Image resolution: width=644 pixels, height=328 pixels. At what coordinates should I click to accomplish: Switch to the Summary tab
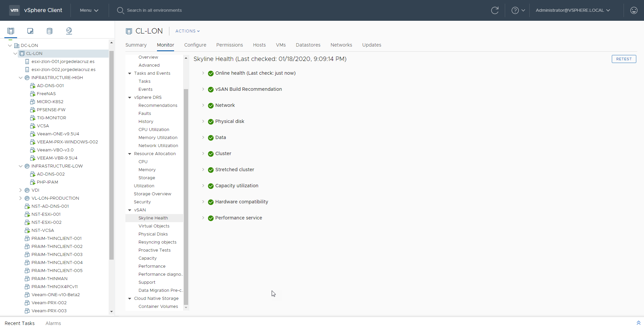tap(136, 45)
